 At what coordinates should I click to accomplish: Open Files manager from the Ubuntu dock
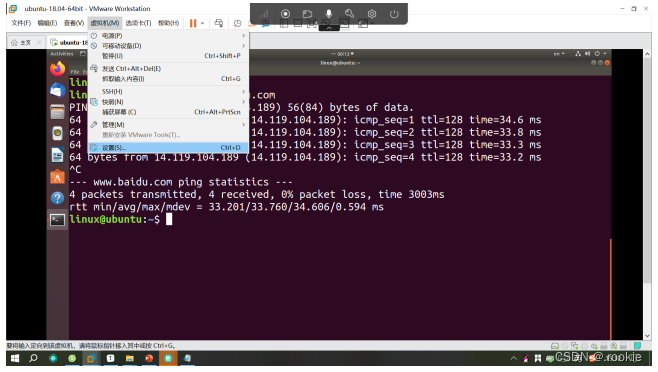coord(57,112)
